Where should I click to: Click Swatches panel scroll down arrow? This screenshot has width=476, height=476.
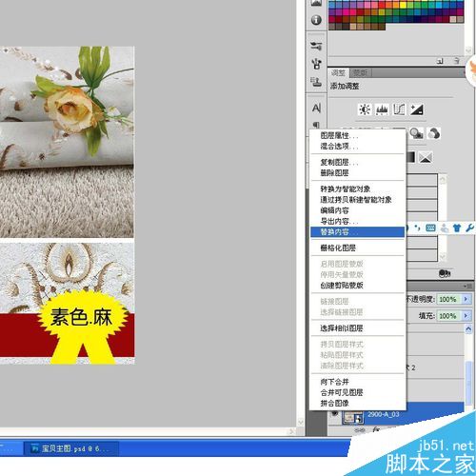468,50
